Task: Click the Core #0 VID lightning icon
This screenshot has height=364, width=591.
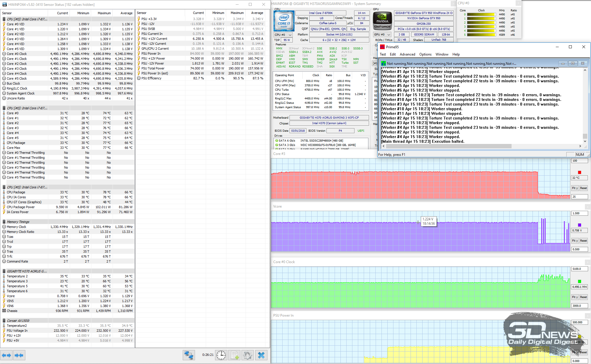Action: tap(4, 24)
